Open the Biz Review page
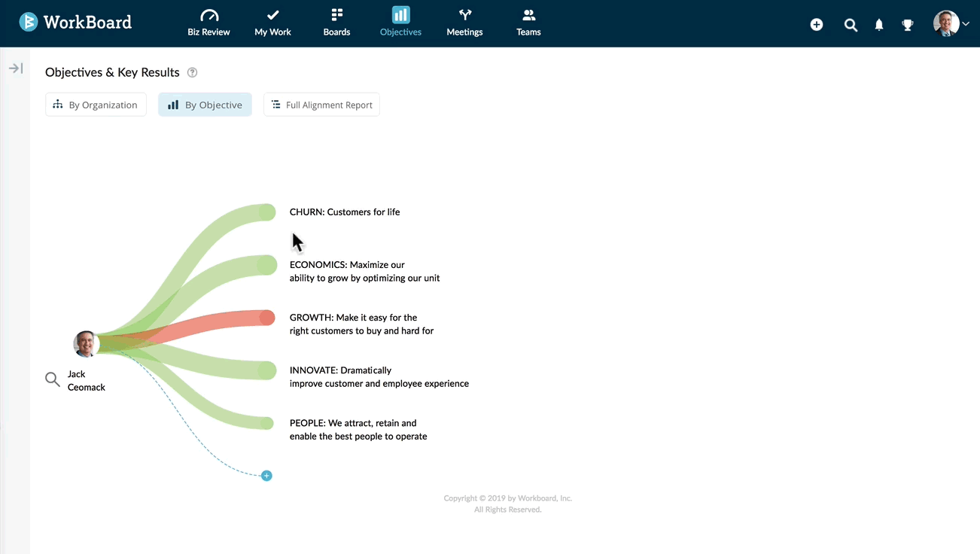Viewport: 980px width, 554px height. (208, 23)
